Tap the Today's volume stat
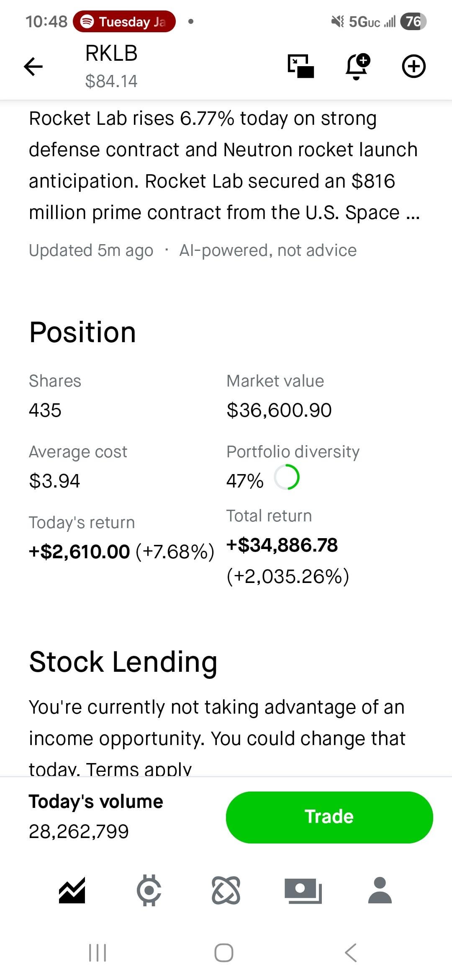 [96, 816]
